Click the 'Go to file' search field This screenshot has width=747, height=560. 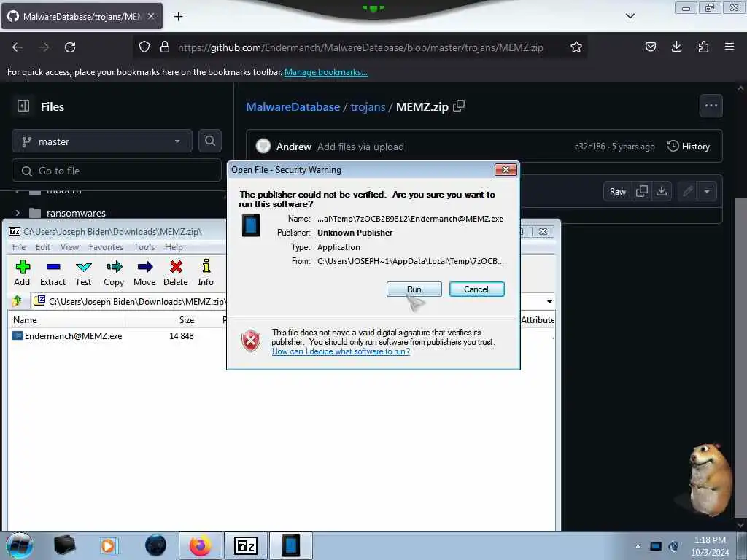coord(117,171)
